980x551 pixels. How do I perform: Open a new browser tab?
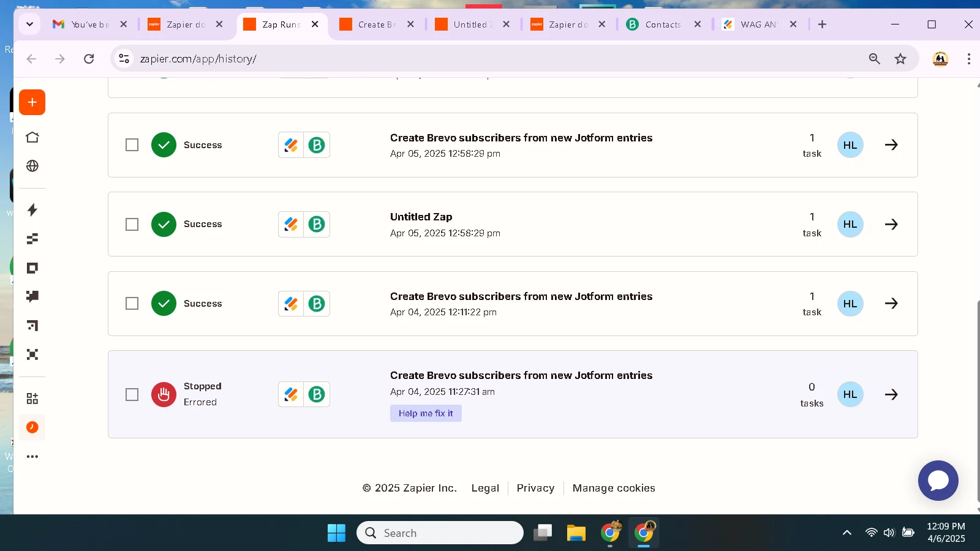822,24
